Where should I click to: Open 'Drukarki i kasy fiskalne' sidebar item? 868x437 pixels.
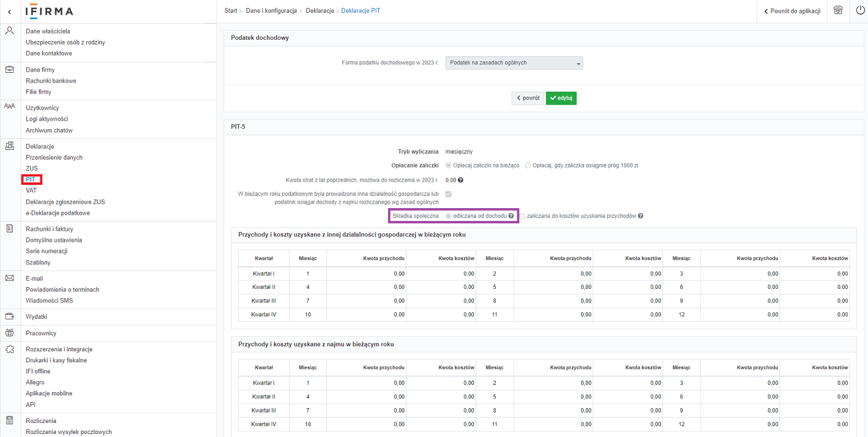56,360
